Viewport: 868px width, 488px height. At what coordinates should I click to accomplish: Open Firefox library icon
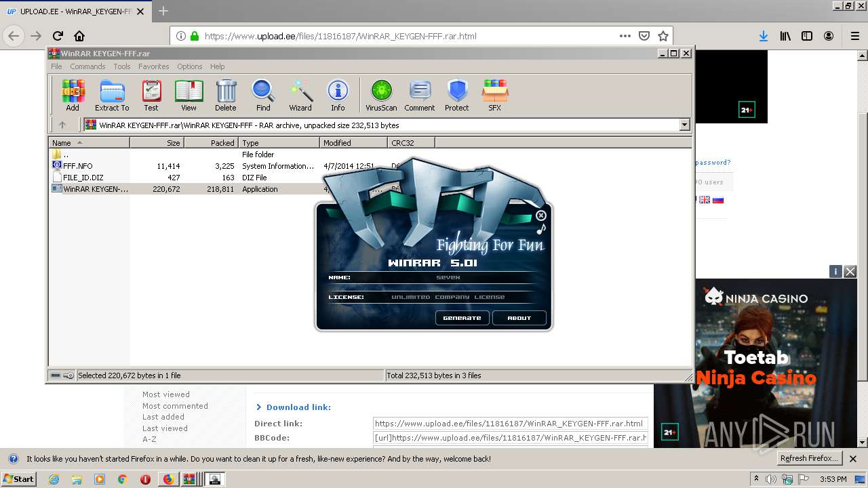click(x=785, y=36)
